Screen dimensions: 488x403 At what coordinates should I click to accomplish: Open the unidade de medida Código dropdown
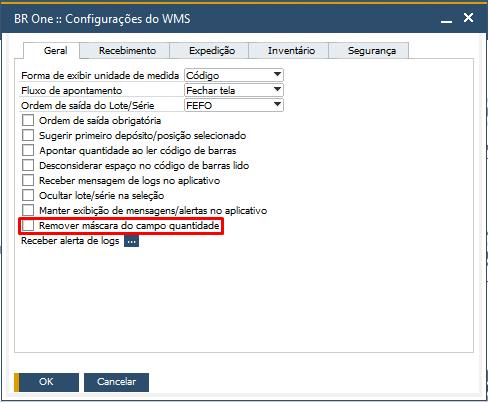click(x=234, y=75)
